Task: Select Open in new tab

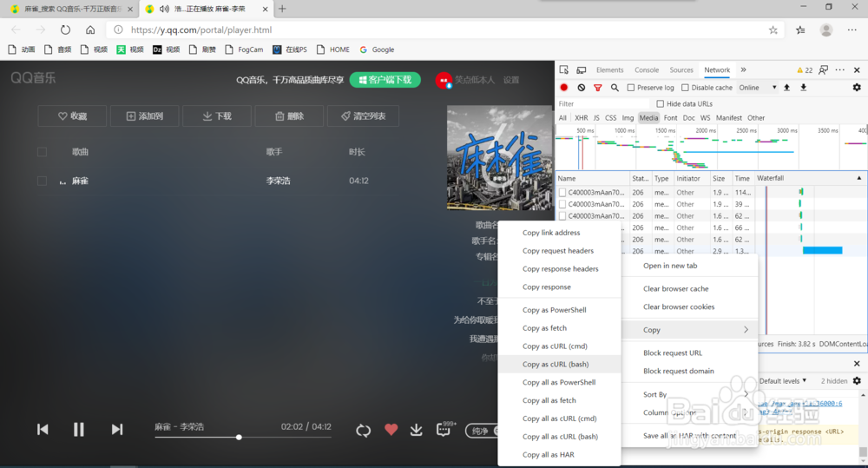Action: point(690,266)
